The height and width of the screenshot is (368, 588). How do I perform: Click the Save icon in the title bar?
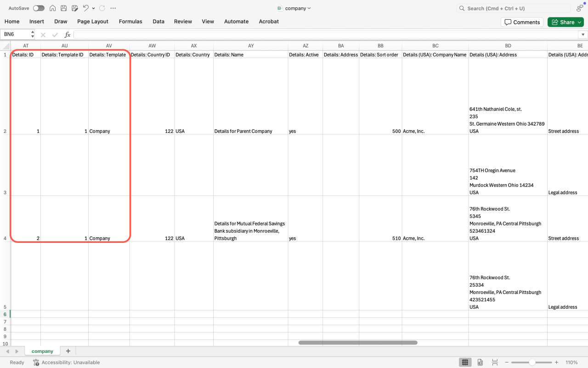point(64,8)
